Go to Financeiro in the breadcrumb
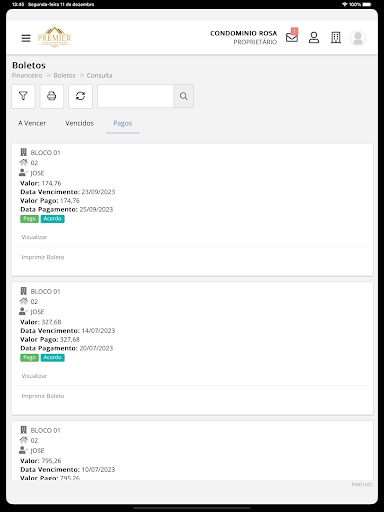This screenshot has height=512, width=384. click(27, 75)
